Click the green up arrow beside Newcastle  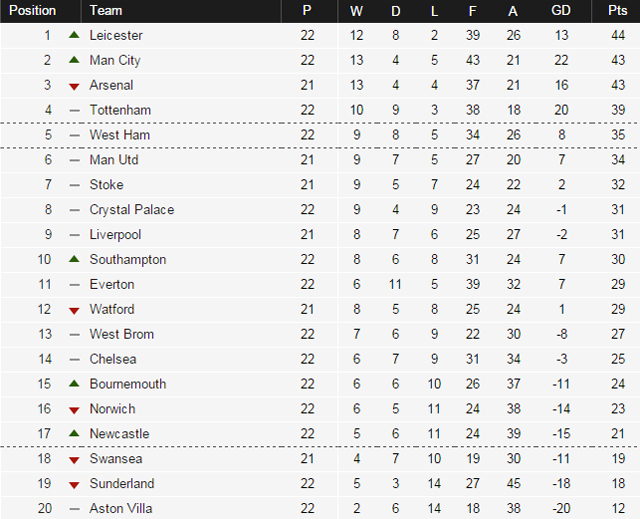tap(74, 433)
